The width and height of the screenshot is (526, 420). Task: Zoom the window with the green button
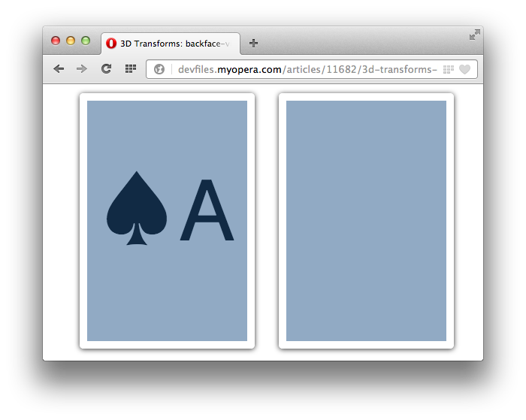[86, 41]
